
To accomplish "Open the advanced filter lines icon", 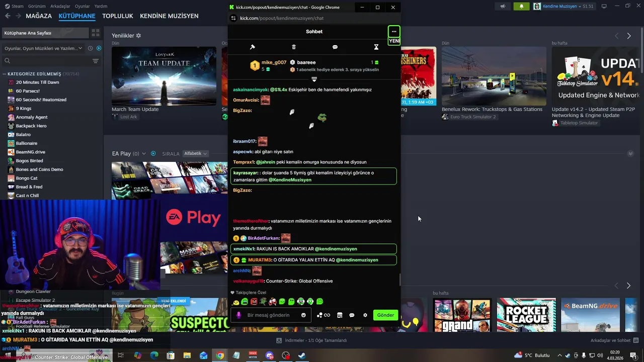I will 96,61.
